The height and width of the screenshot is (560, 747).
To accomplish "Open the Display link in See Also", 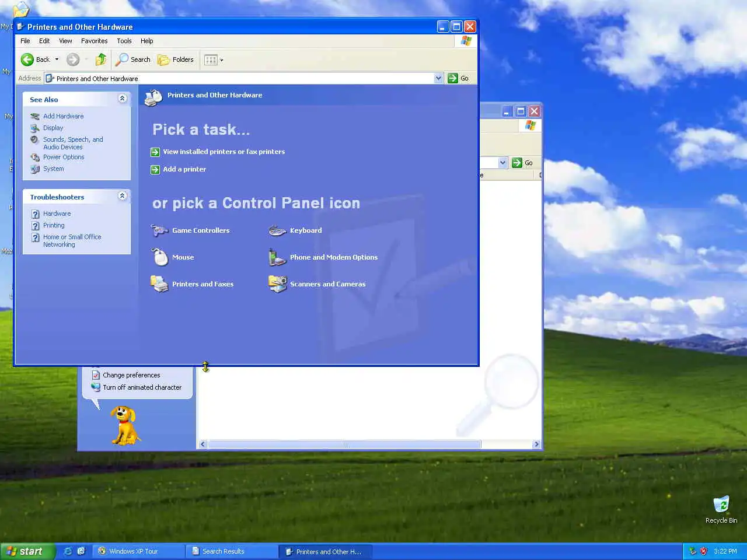I will click(53, 128).
